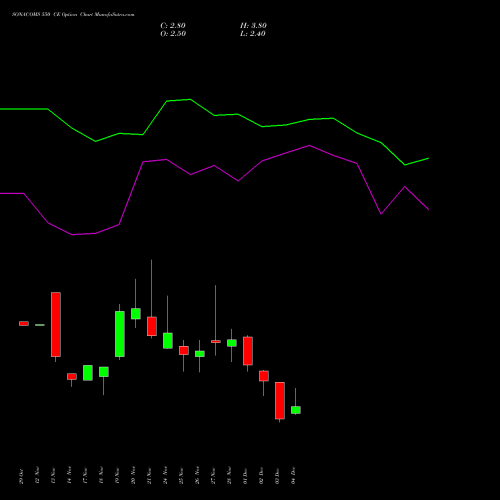
Task: Click the 29 Oct date label
Action: pyautogui.click(x=21, y=476)
